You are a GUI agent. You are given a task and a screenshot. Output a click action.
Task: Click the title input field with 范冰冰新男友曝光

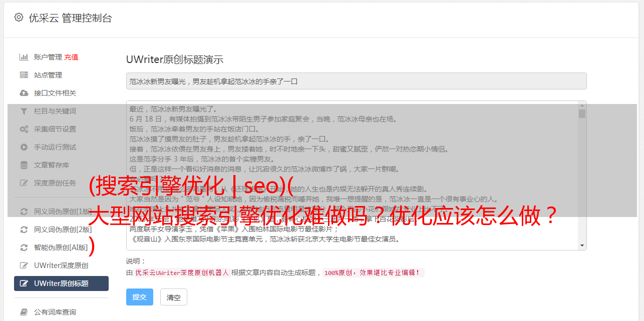click(356, 81)
